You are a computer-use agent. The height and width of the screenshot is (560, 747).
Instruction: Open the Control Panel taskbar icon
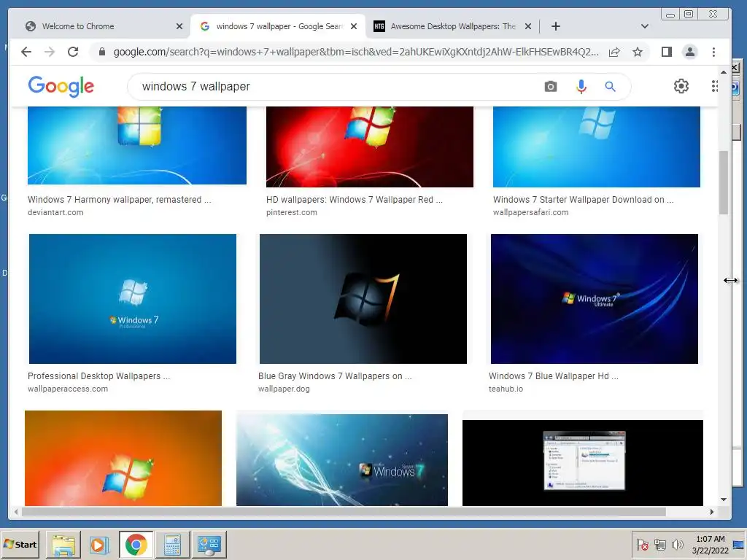pos(209,545)
